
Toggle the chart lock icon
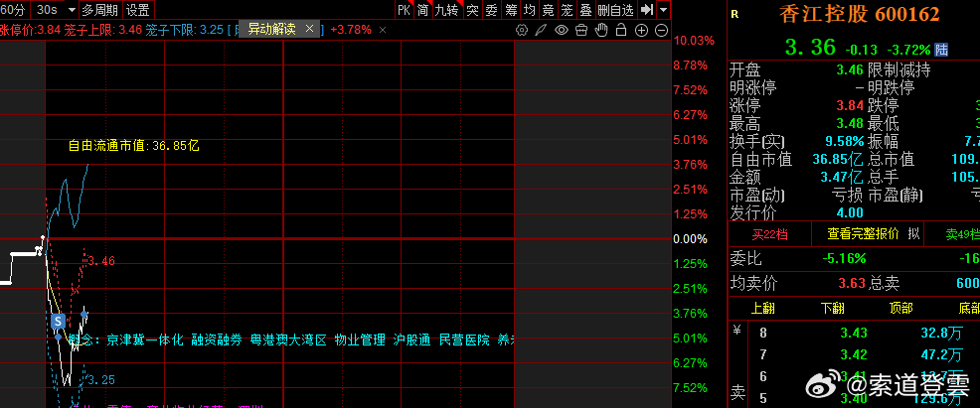[621, 30]
